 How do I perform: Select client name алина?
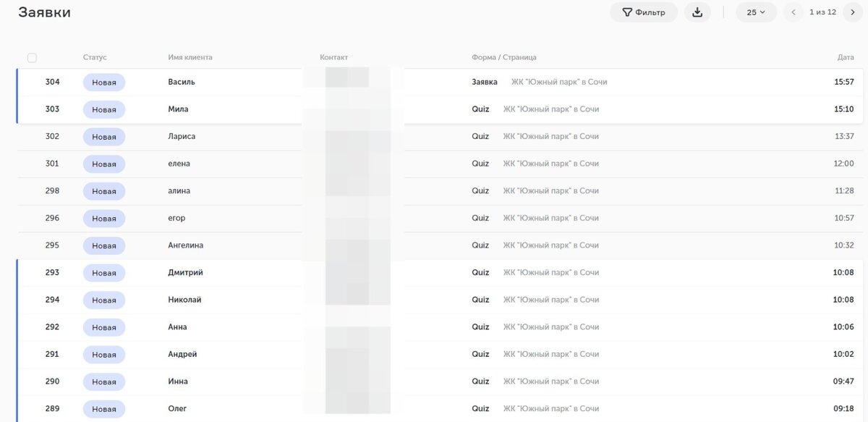pyautogui.click(x=179, y=191)
